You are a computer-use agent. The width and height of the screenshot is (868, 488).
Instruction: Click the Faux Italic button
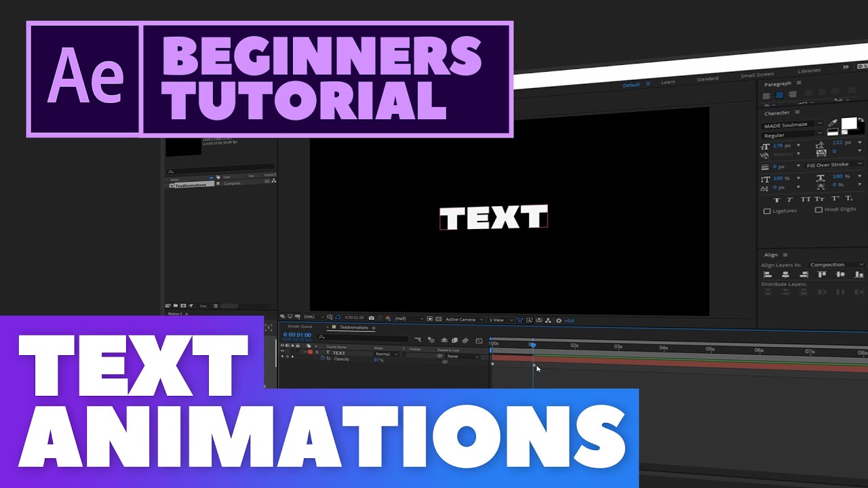(x=790, y=199)
